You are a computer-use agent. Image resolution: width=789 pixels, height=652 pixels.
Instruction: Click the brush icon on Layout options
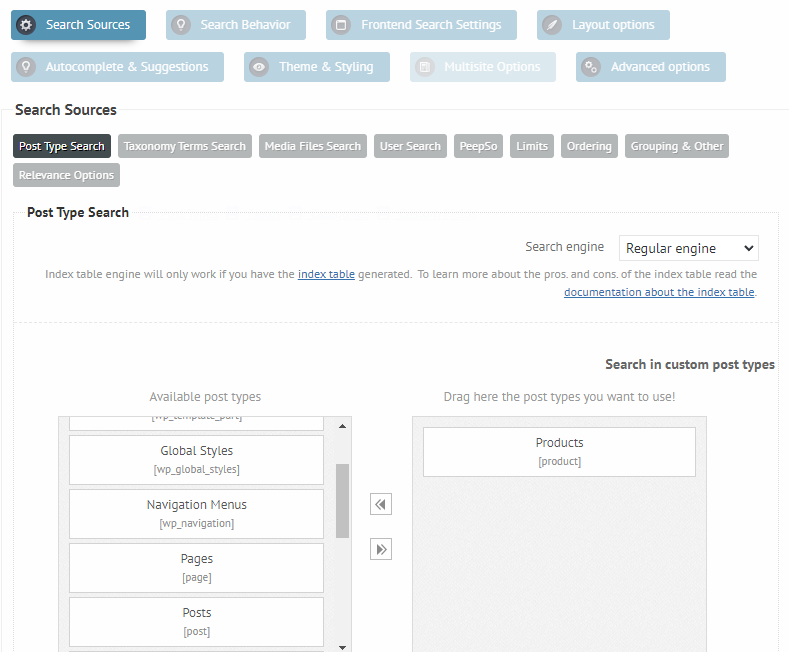click(x=552, y=25)
